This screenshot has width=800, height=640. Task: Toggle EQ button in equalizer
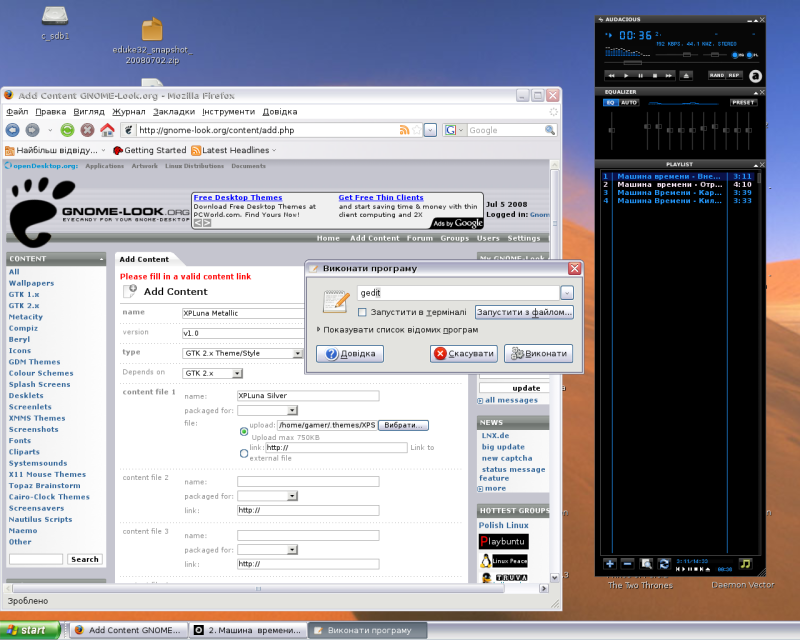pos(611,103)
